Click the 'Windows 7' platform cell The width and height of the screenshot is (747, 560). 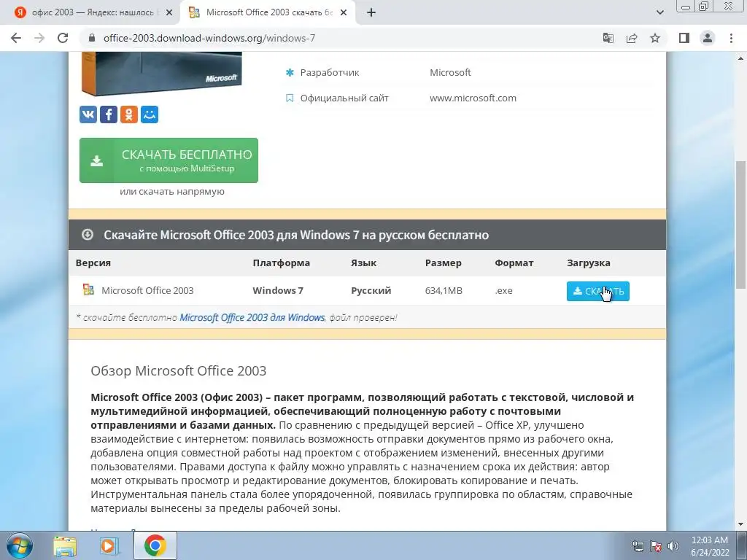278,290
